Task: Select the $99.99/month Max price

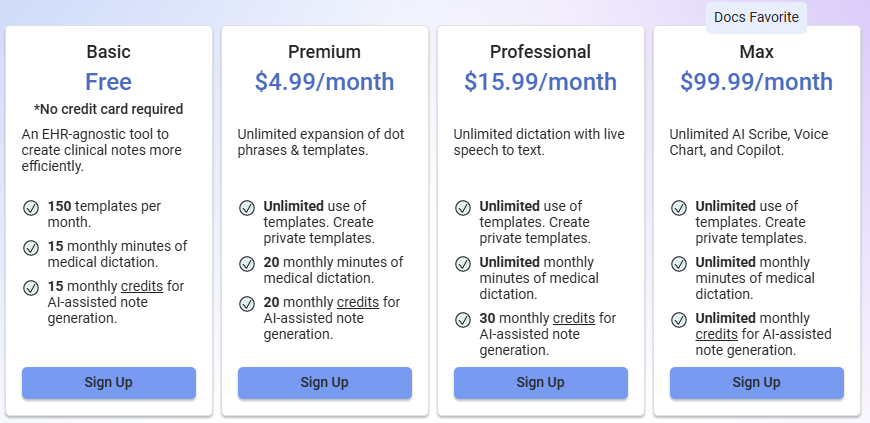Action: click(x=756, y=82)
